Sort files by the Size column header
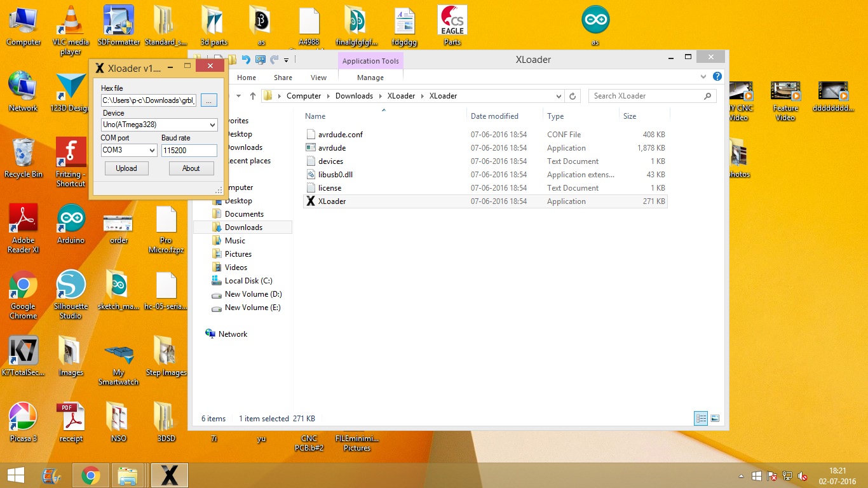This screenshot has height=488, width=868. pyautogui.click(x=630, y=116)
